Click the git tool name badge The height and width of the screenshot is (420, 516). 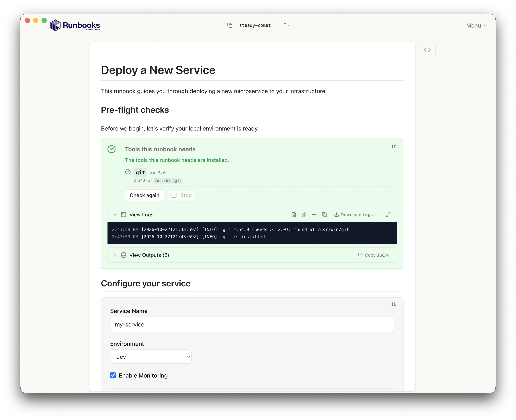(x=140, y=172)
